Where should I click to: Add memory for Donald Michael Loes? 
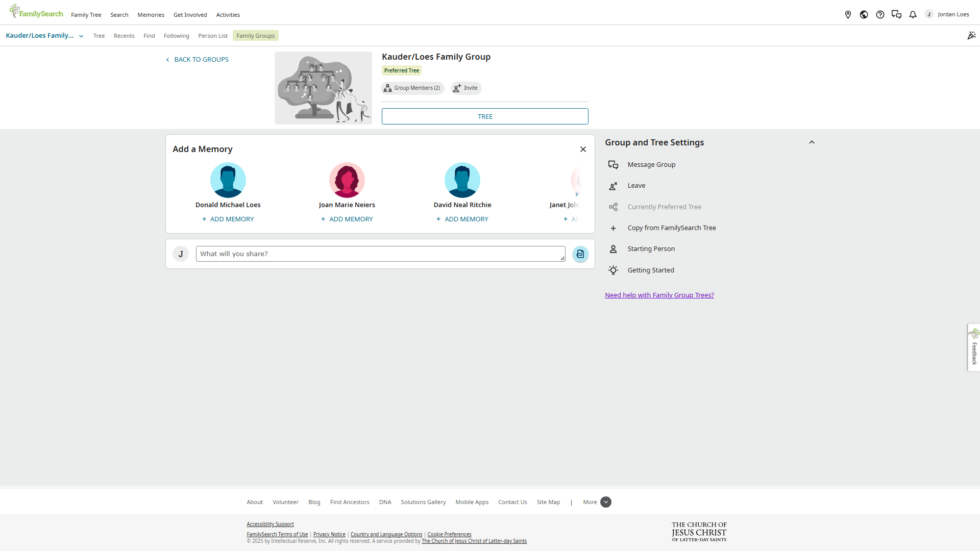tap(228, 219)
